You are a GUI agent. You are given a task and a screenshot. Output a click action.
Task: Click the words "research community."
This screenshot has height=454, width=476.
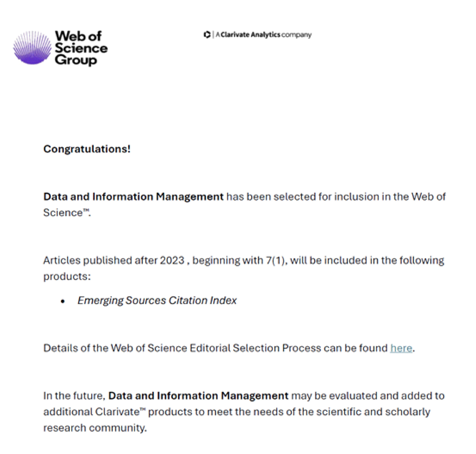pyautogui.click(x=95, y=428)
